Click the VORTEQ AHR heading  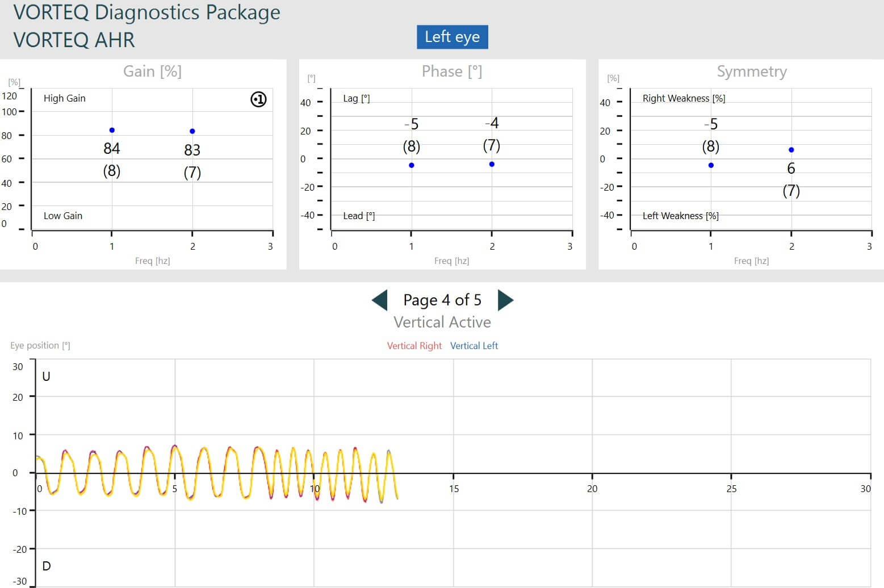coord(74,40)
